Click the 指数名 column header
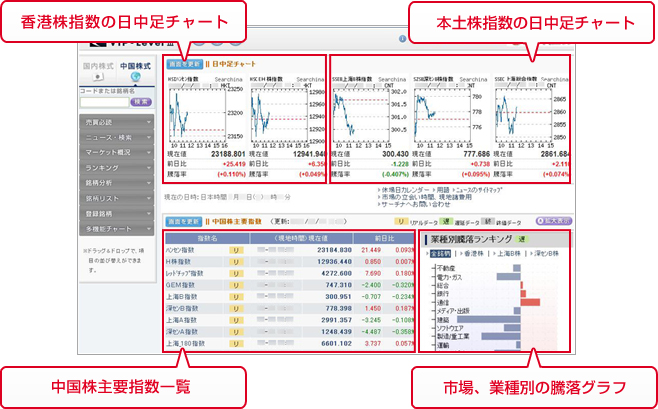Viewport: 658px width, 409px height. click(x=207, y=238)
